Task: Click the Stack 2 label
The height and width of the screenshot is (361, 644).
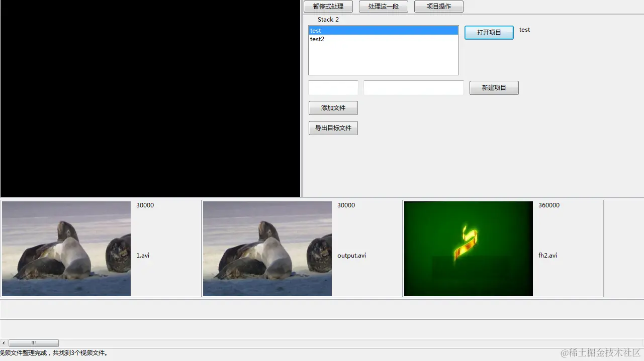Action: pos(328,20)
